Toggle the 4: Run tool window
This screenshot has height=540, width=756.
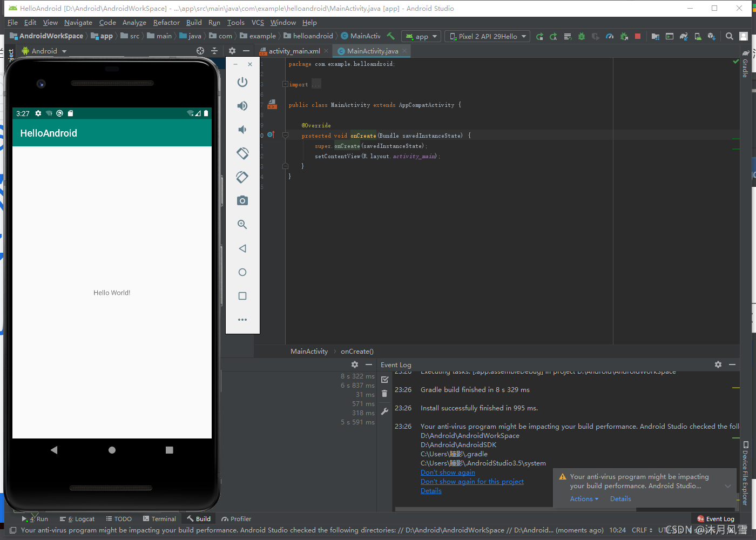click(x=35, y=519)
